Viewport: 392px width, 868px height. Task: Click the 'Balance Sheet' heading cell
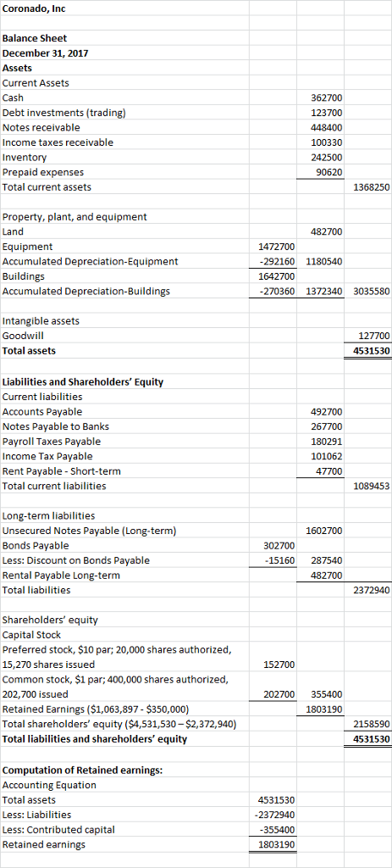(x=35, y=39)
